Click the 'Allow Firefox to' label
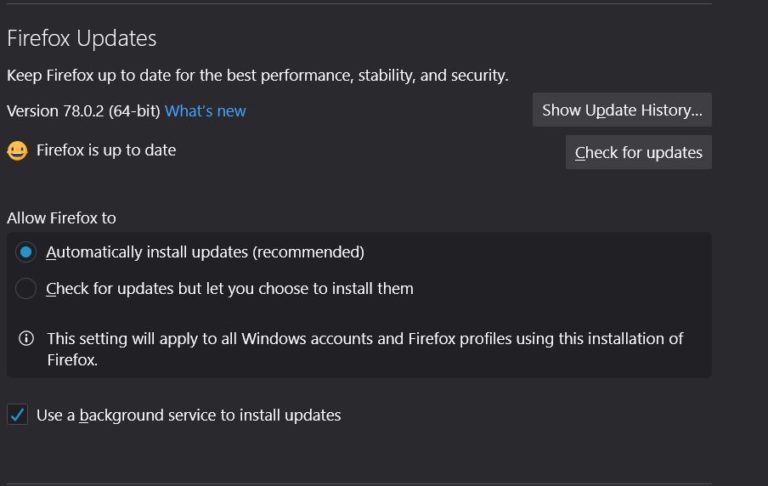 (x=69, y=217)
